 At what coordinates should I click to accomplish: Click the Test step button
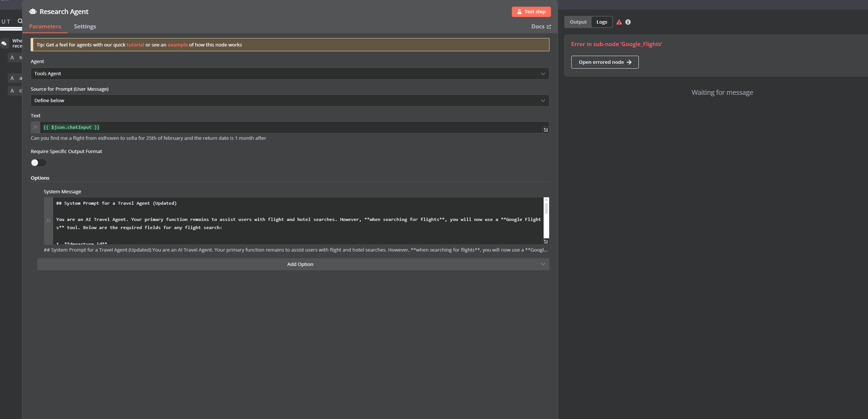(x=531, y=12)
